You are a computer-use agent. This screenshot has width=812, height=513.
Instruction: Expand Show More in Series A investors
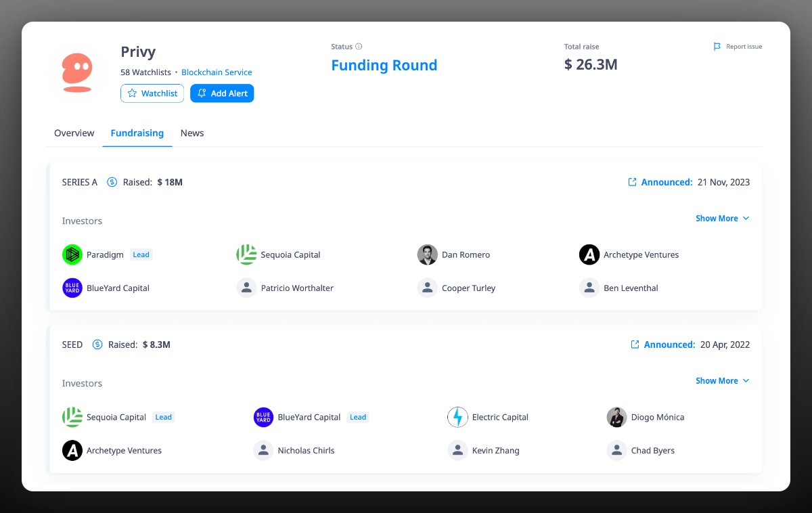pyautogui.click(x=723, y=218)
